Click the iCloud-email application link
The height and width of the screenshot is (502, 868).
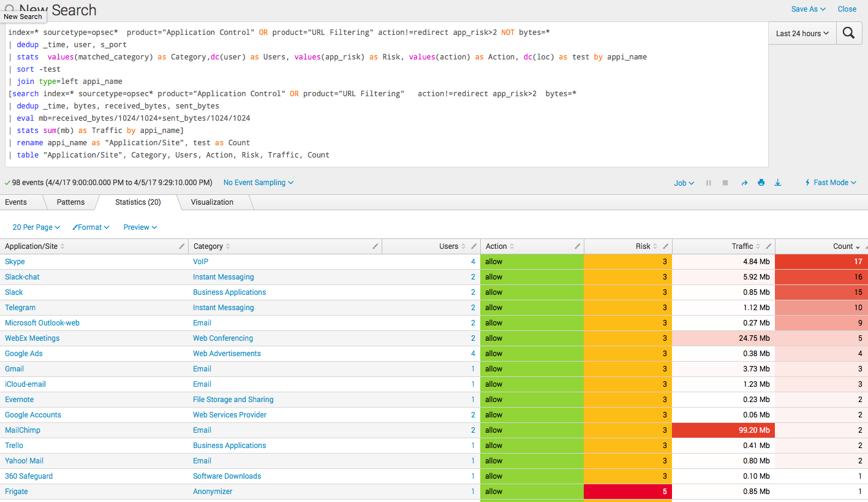pos(25,384)
